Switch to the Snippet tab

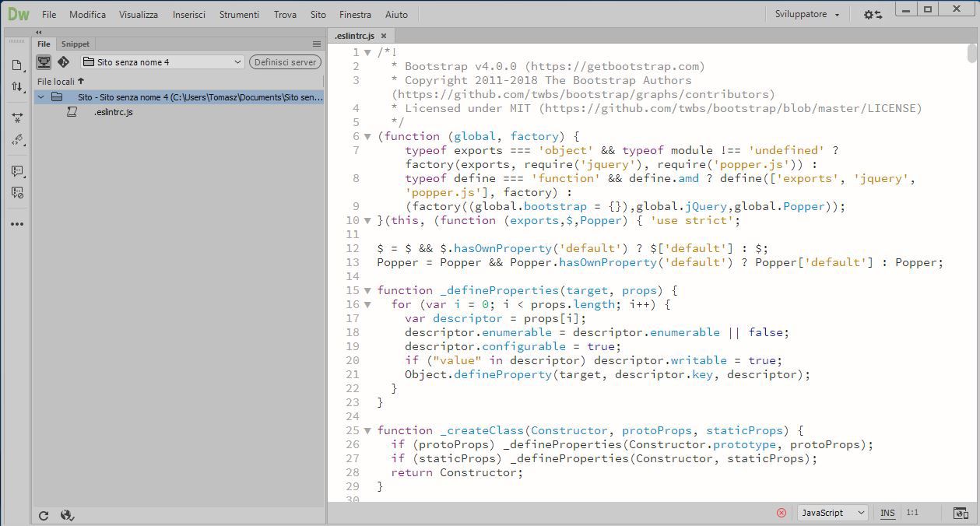(75, 44)
